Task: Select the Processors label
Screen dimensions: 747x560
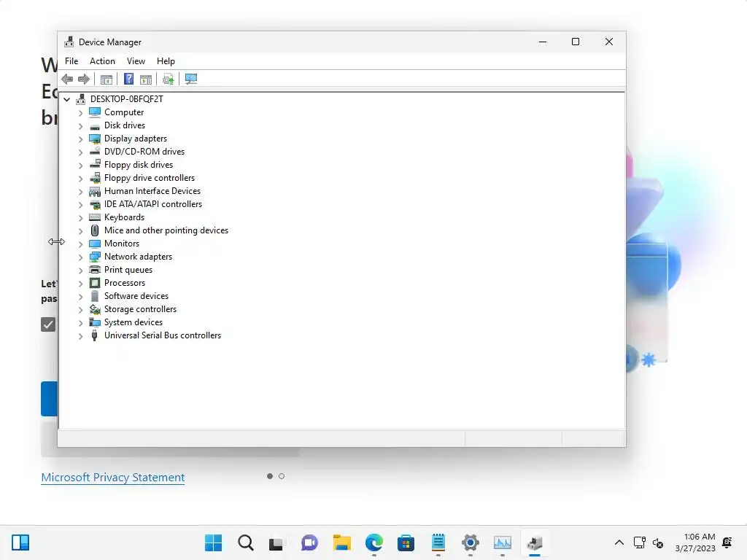Action: pyautogui.click(x=125, y=283)
